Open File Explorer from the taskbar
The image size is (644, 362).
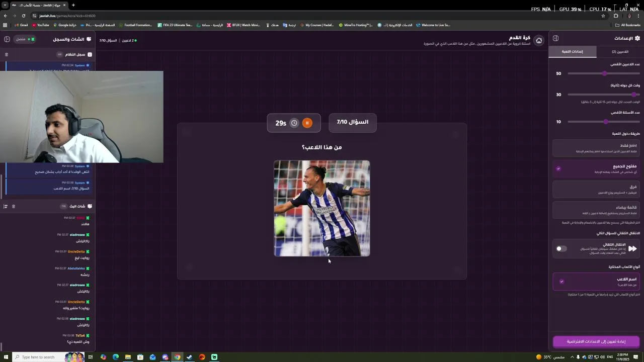tap(128, 357)
